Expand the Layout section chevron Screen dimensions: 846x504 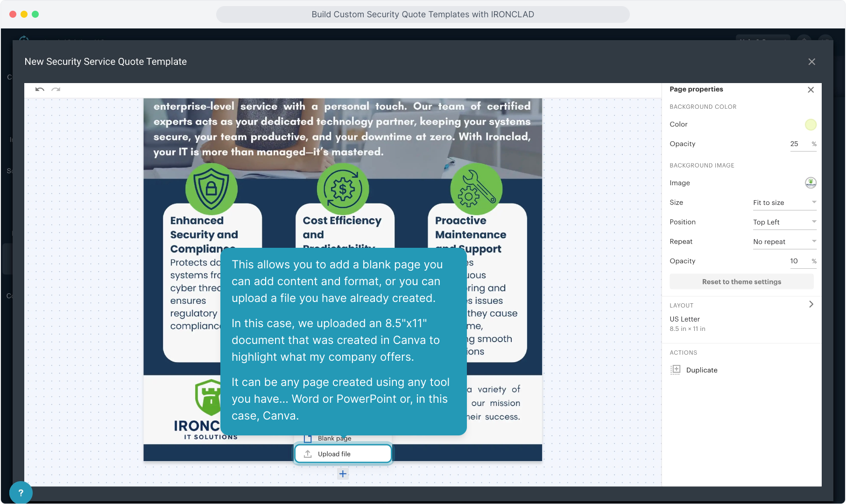click(811, 304)
